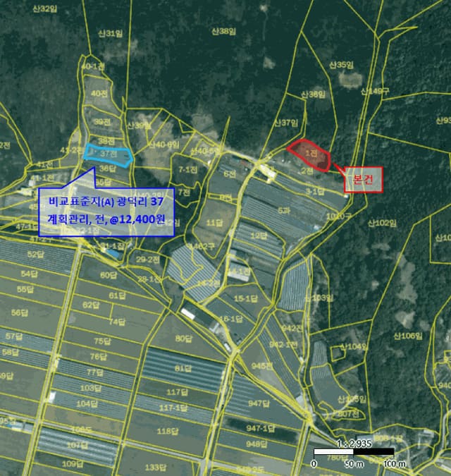Click the 40-1전 parcel label
The width and height of the screenshot is (451, 476).
pos(93,66)
